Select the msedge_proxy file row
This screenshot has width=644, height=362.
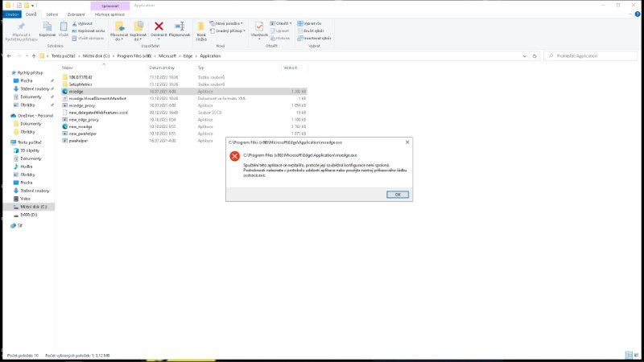coord(184,105)
